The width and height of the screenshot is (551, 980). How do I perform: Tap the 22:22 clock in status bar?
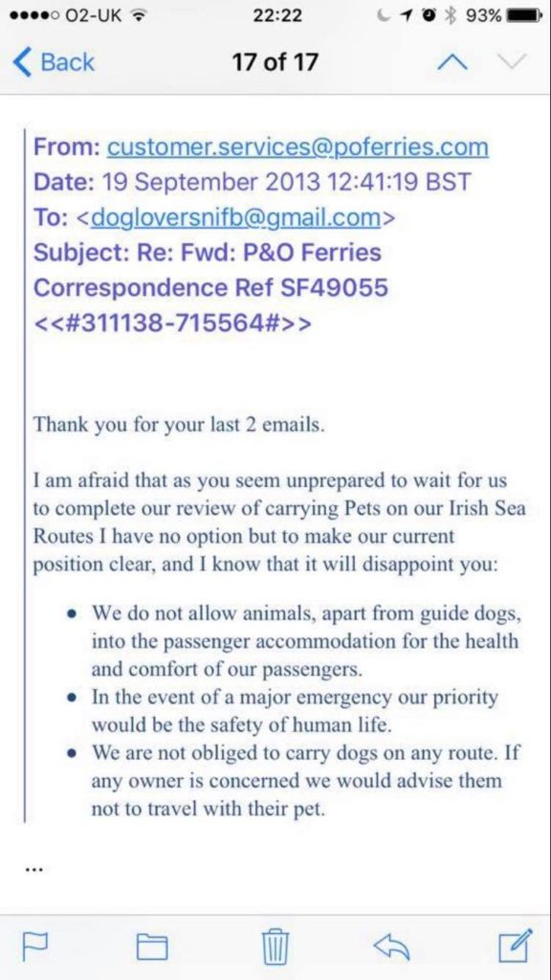[x=276, y=15]
